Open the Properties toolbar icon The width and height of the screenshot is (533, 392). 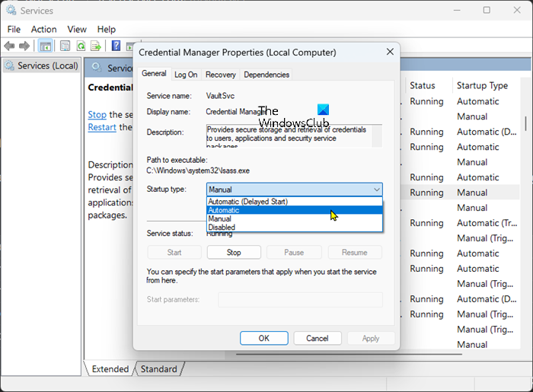point(65,46)
